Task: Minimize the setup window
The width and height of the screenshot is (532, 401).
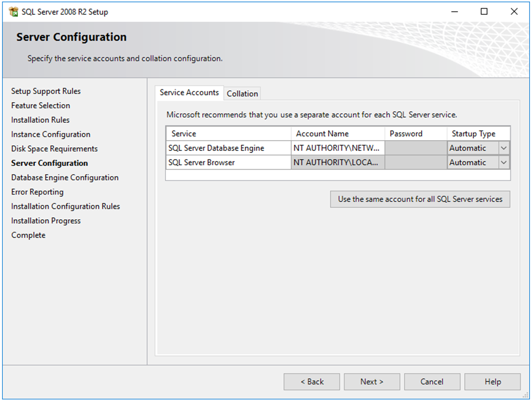Action: (454, 11)
